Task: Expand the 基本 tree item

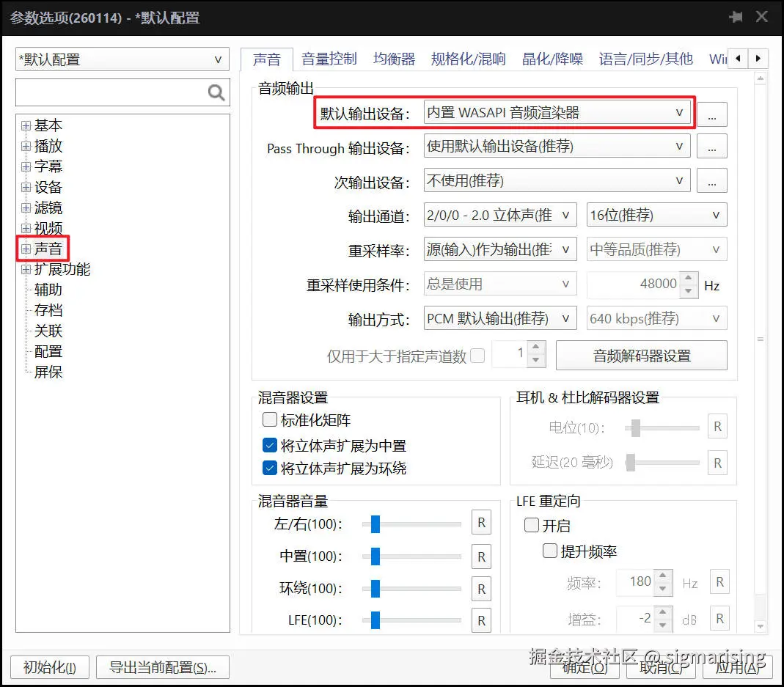Action: 26,125
